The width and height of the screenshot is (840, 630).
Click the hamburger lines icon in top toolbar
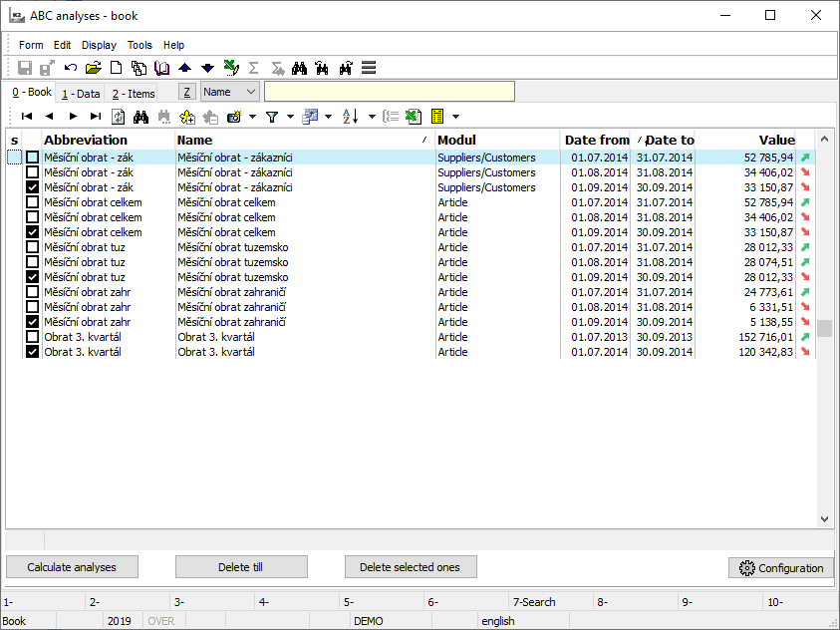click(369, 68)
